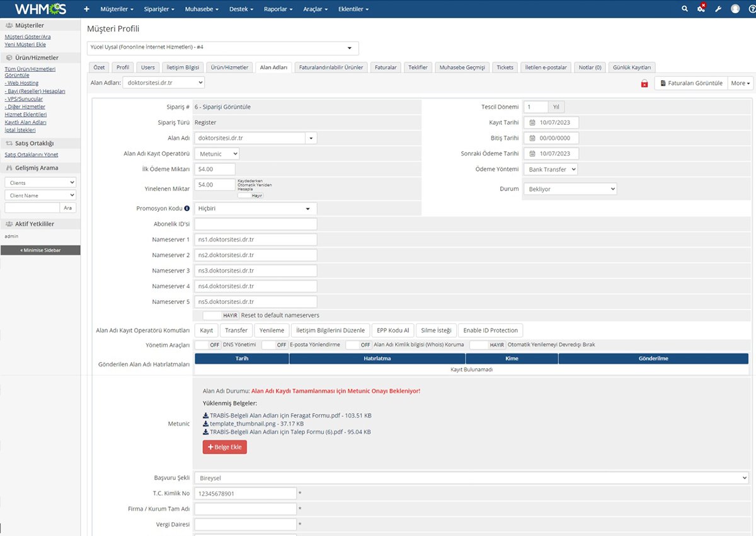Open the Raporlar top menu
This screenshot has width=756, height=536.
tap(278, 9)
